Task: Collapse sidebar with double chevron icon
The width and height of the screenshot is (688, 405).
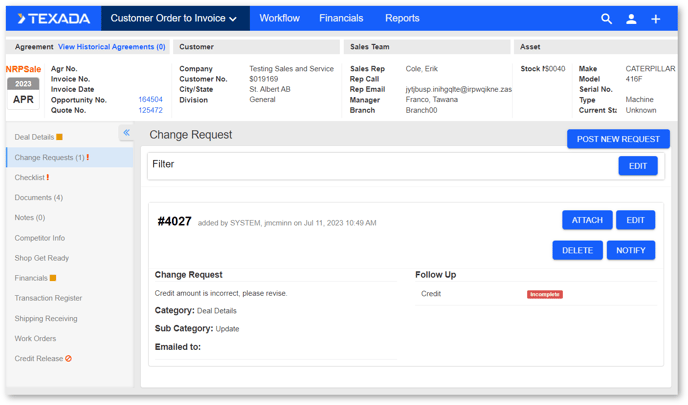Action: tap(126, 133)
